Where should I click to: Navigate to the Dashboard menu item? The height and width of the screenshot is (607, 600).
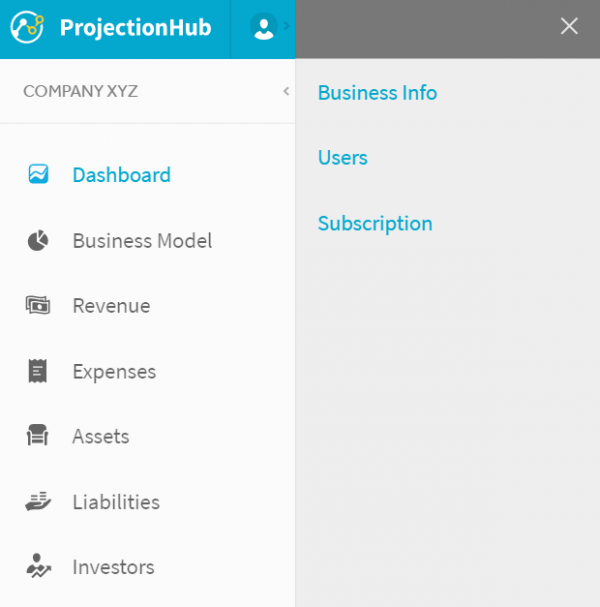point(147,175)
